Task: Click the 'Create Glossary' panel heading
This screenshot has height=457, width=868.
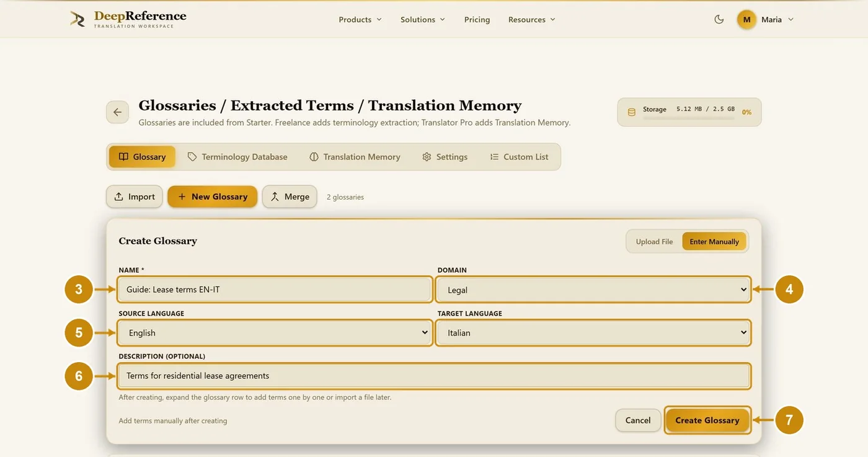Action: tap(158, 241)
